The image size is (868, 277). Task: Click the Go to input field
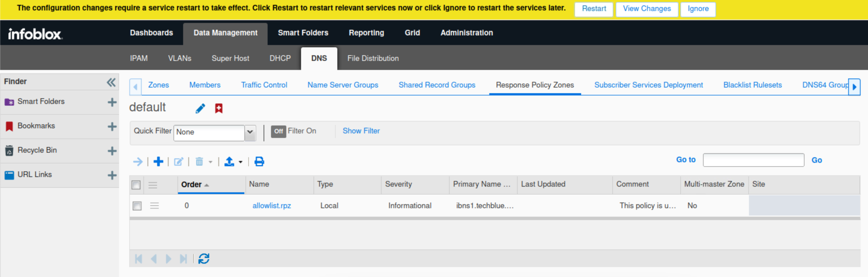pyautogui.click(x=753, y=160)
